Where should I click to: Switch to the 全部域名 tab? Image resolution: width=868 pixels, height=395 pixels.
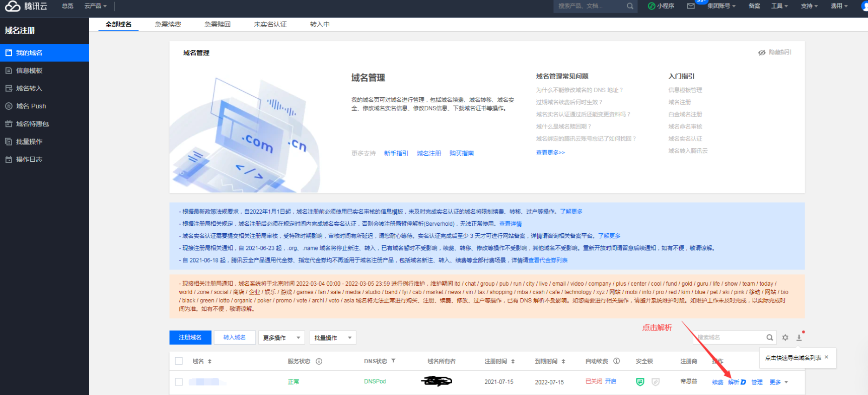[118, 24]
